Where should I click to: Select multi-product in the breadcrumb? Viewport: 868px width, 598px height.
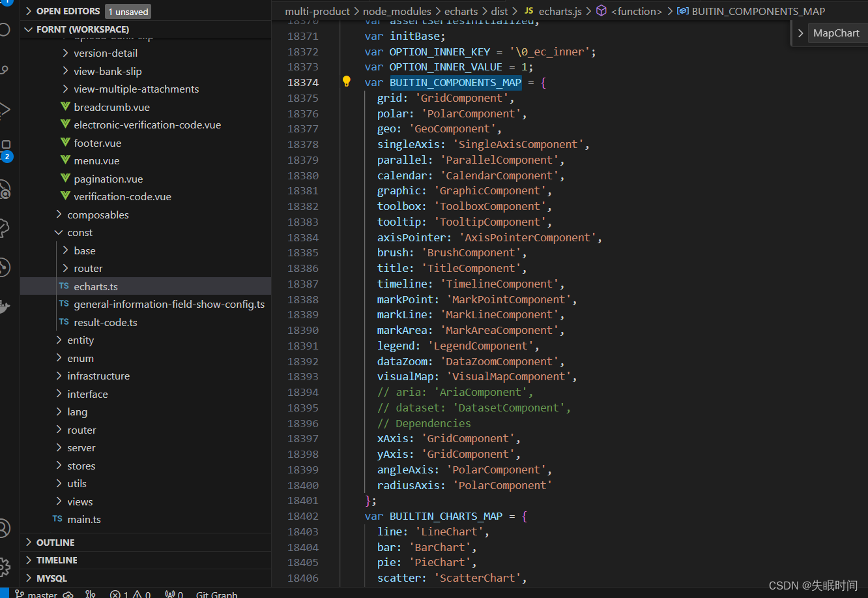tap(317, 11)
